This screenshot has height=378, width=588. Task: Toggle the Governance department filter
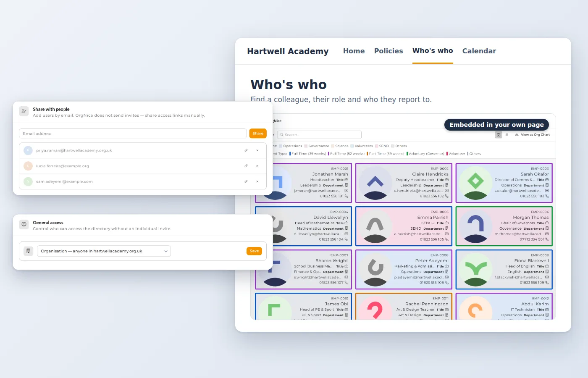tap(317, 146)
